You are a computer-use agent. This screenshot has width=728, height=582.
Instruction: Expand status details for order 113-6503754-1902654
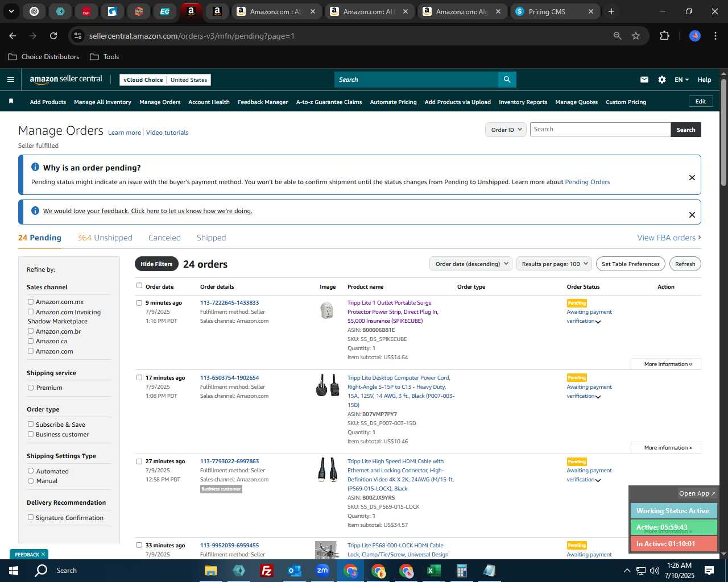tap(598, 397)
